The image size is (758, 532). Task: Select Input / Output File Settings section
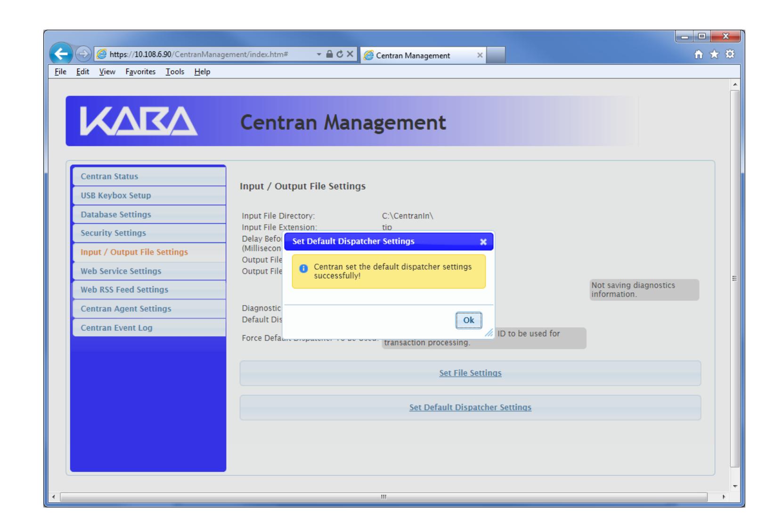[149, 252]
